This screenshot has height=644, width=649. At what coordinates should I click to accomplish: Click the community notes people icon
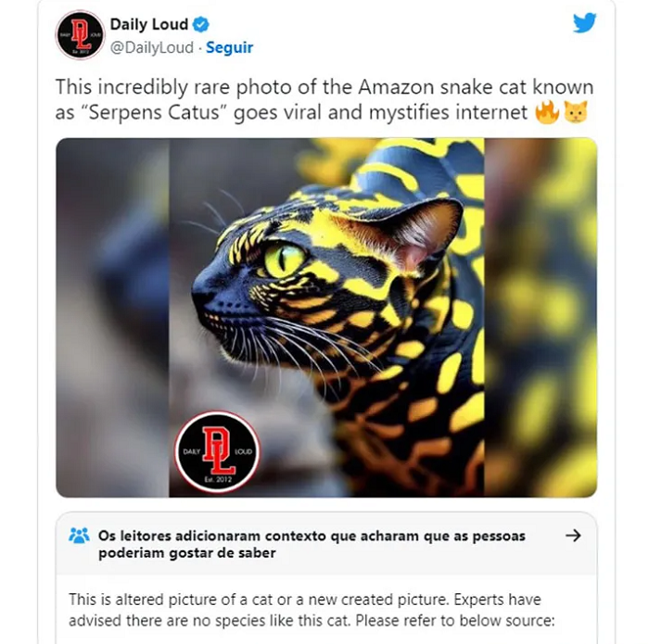click(x=79, y=536)
